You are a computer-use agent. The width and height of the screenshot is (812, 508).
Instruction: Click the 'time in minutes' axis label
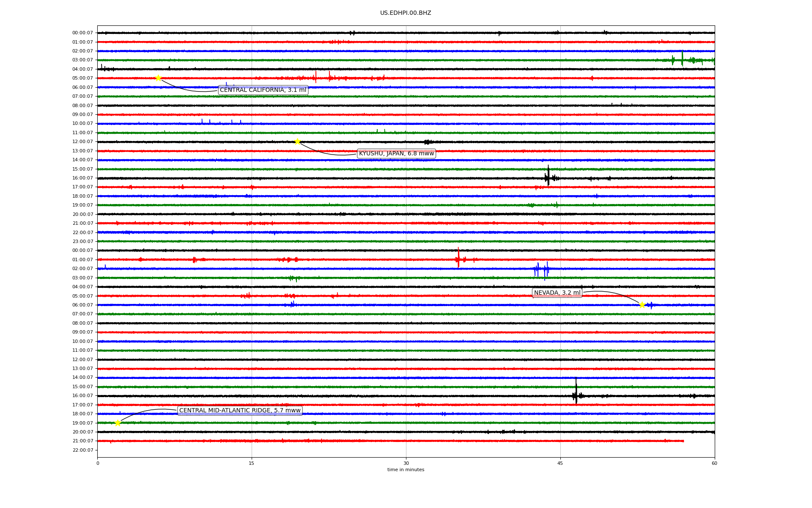(406, 470)
